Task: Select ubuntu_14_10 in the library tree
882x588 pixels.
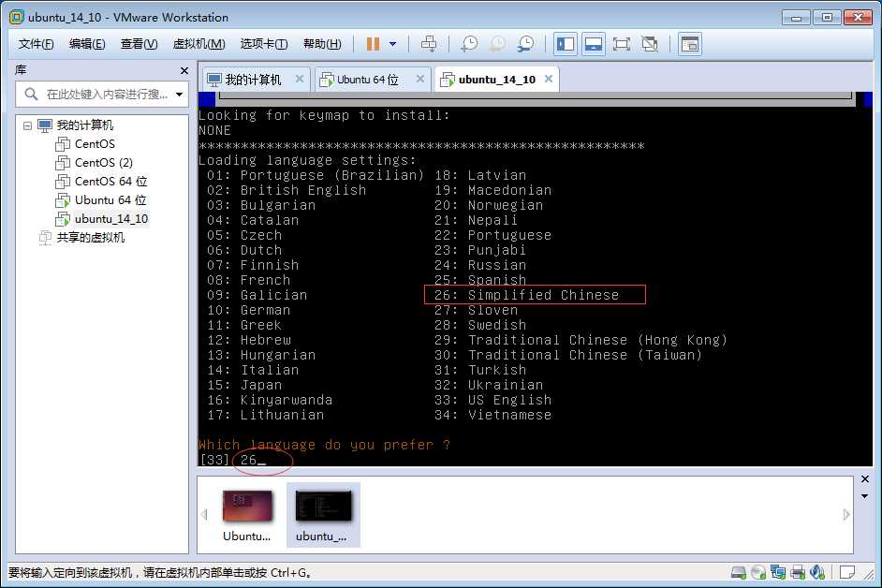Action: point(111,219)
